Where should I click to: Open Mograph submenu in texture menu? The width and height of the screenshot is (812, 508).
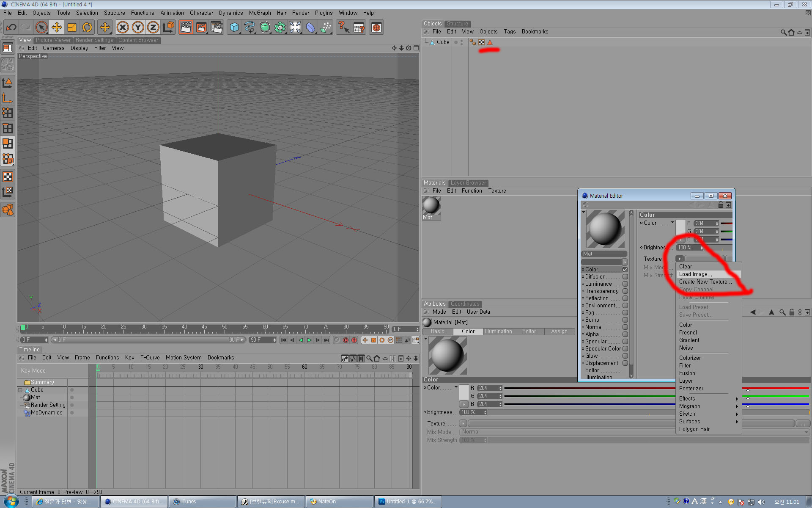point(708,406)
